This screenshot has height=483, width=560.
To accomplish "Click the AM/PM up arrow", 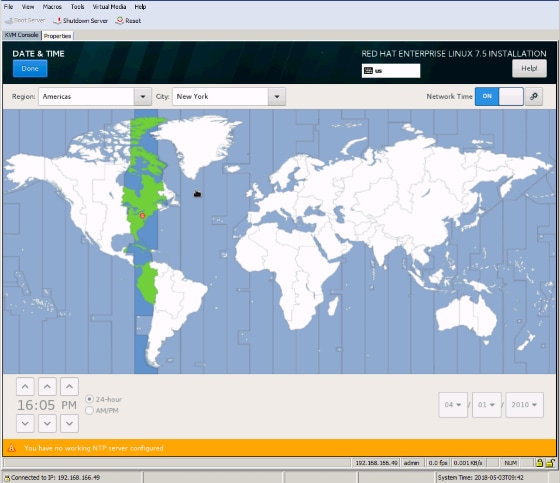I will pyautogui.click(x=69, y=387).
